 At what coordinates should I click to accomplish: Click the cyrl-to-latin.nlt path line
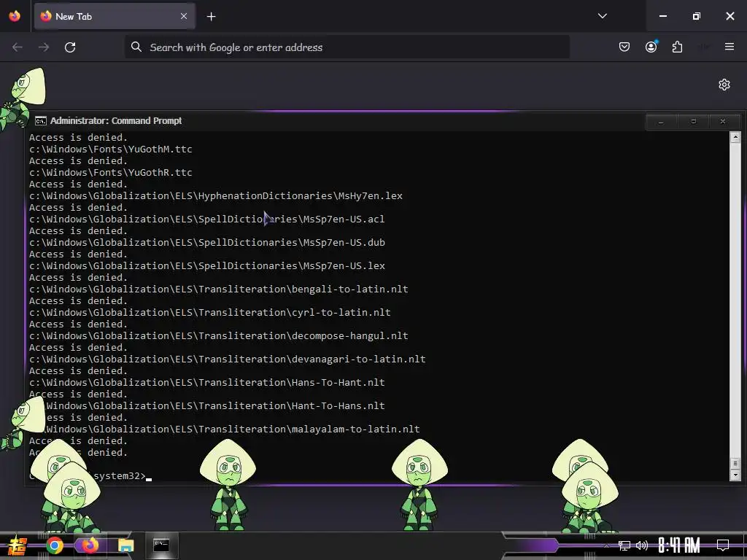click(x=210, y=312)
